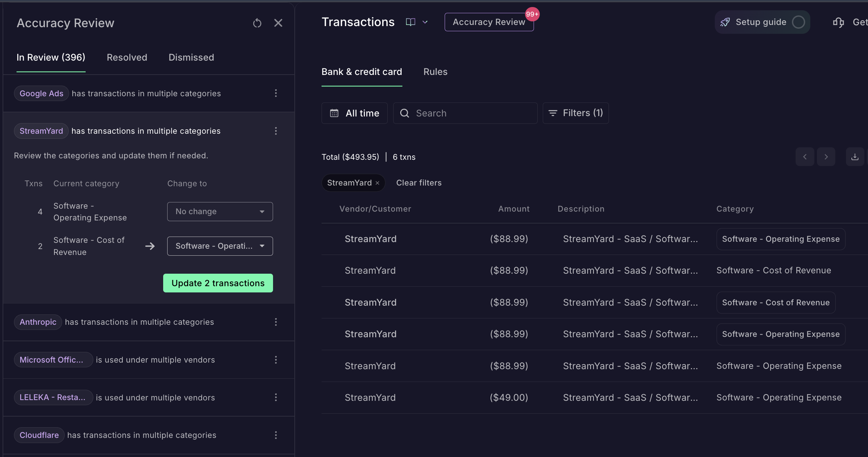Click the StreamYard vendor tag in review list
868x457 pixels.
(x=41, y=131)
